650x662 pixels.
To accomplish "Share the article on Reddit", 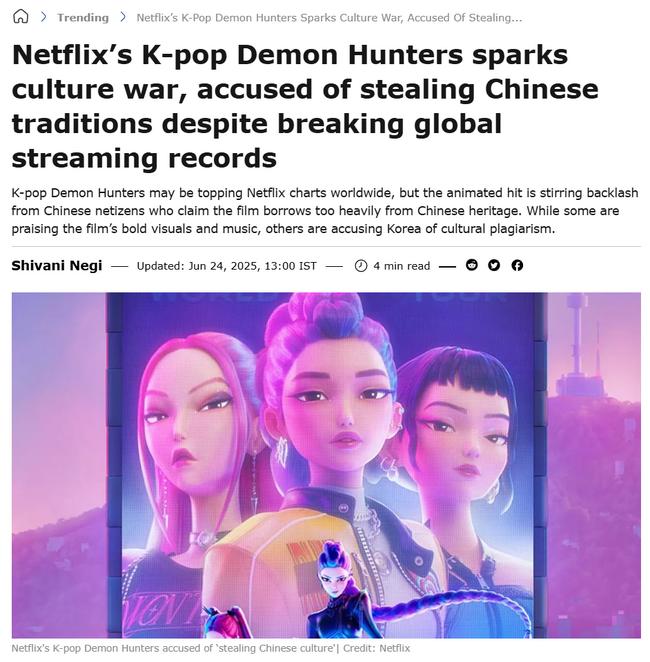I will 471,265.
